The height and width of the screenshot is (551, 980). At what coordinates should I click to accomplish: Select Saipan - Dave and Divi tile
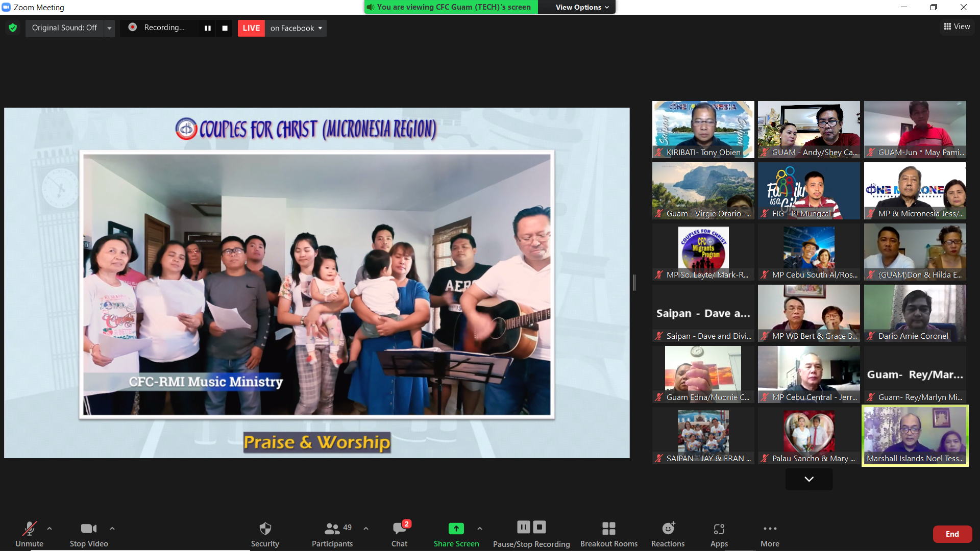[x=703, y=313]
